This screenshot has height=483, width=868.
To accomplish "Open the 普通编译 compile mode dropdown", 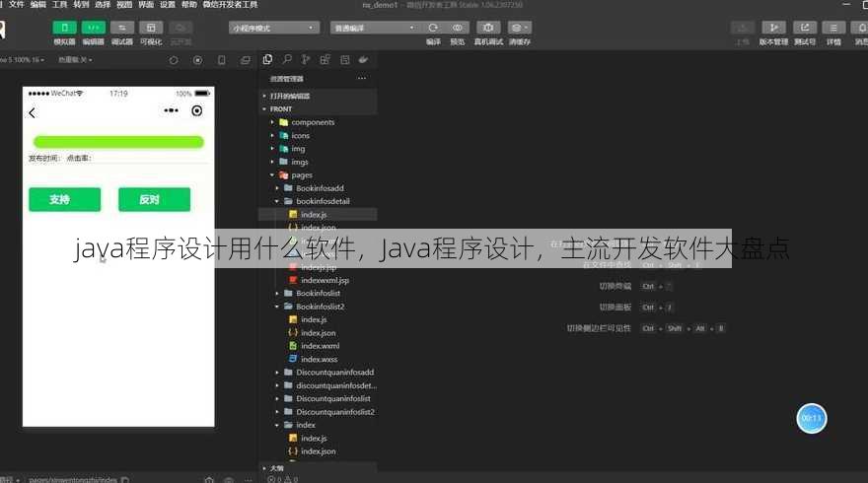I will 375,28.
